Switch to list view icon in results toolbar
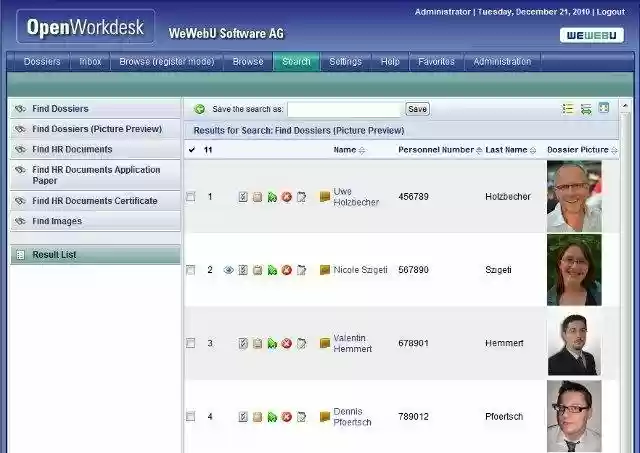 567,109
